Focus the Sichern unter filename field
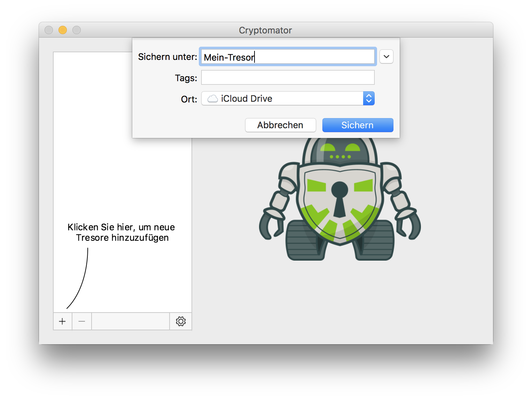This screenshot has width=532, height=400. pyautogui.click(x=288, y=57)
